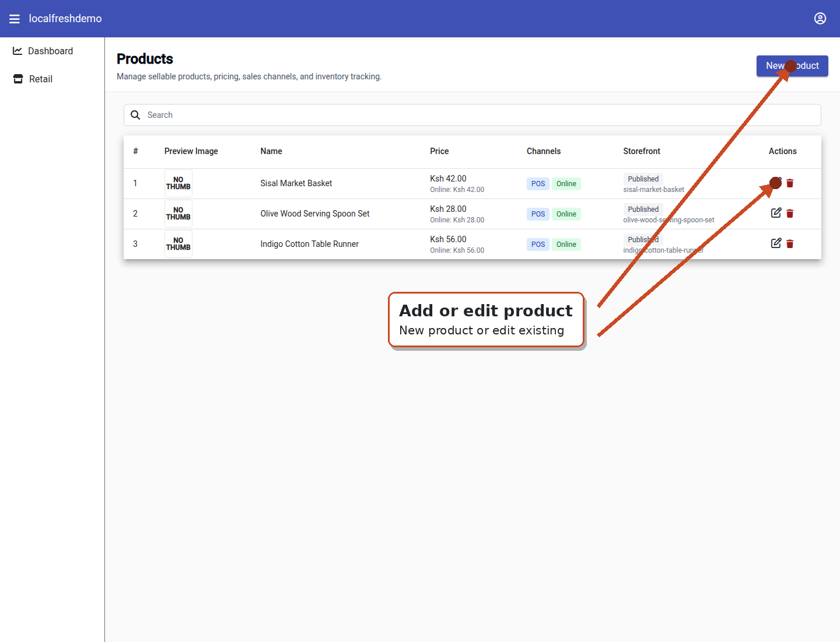Open the user account icon
840x642 pixels.
(x=820, y=19)
